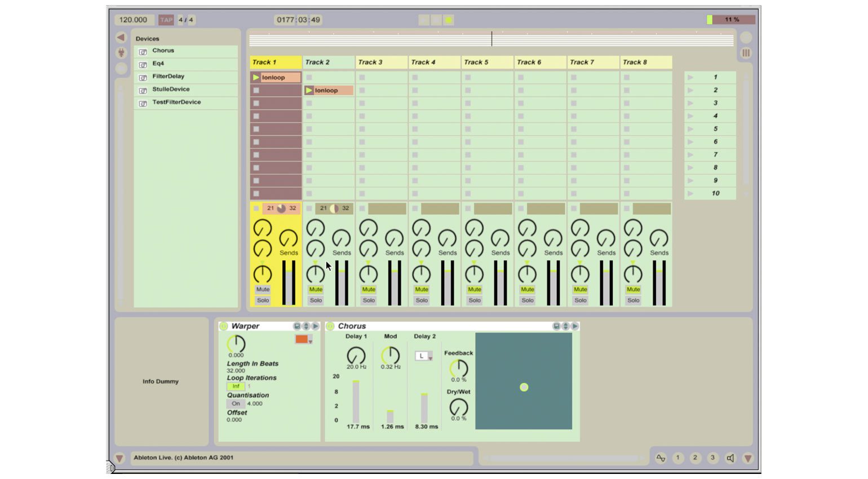The image size is (868, 479).
Task: Launch scene 5
Action: click(690, 129)
